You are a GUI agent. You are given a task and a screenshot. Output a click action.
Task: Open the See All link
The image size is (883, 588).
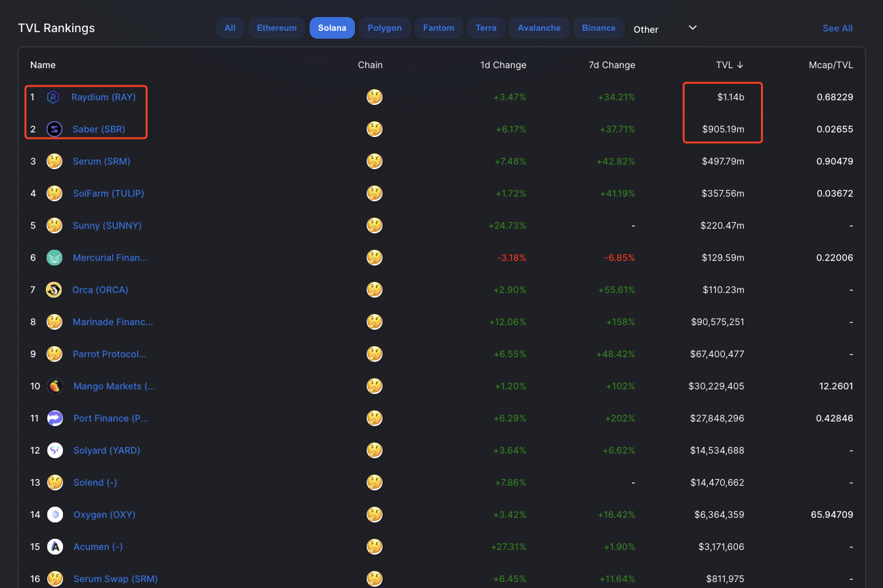tap(838, 28)
